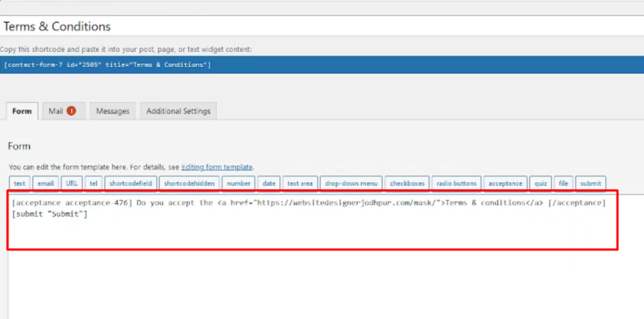Open the Additional Settings tab

(178, 111)
